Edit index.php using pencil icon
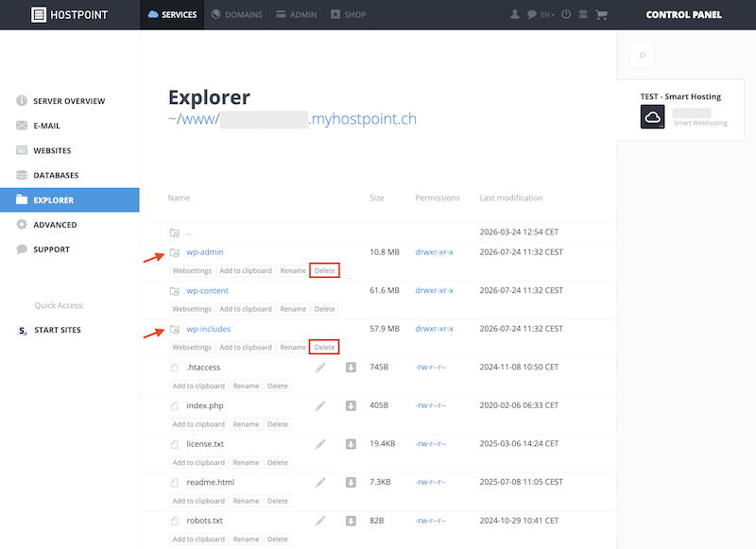This screenshot has height=549, width=756. 320,406
